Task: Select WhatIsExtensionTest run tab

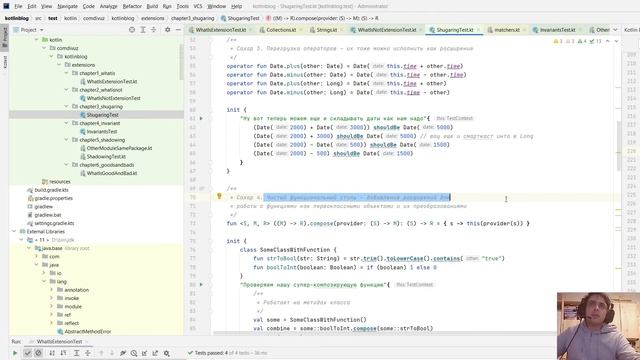Action: pos(59,342)
